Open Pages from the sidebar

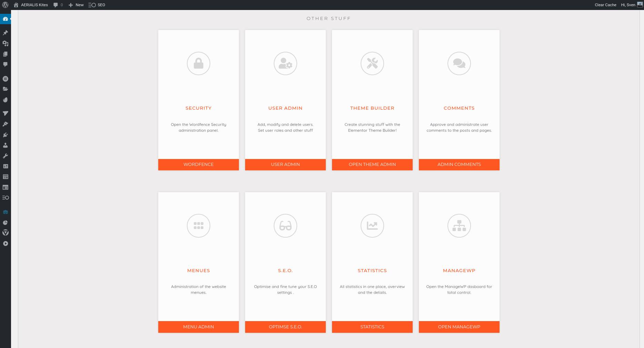click(x=6, y=54)
